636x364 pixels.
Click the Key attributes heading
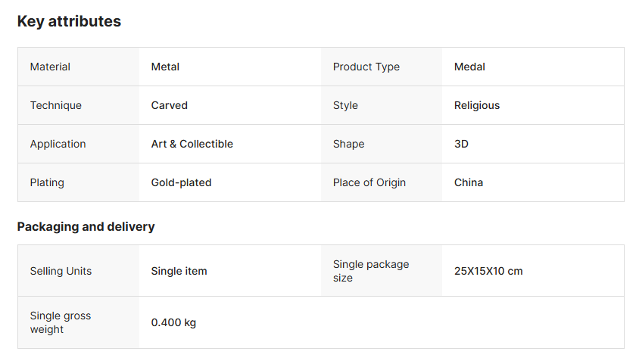click(x=69, y=21)
